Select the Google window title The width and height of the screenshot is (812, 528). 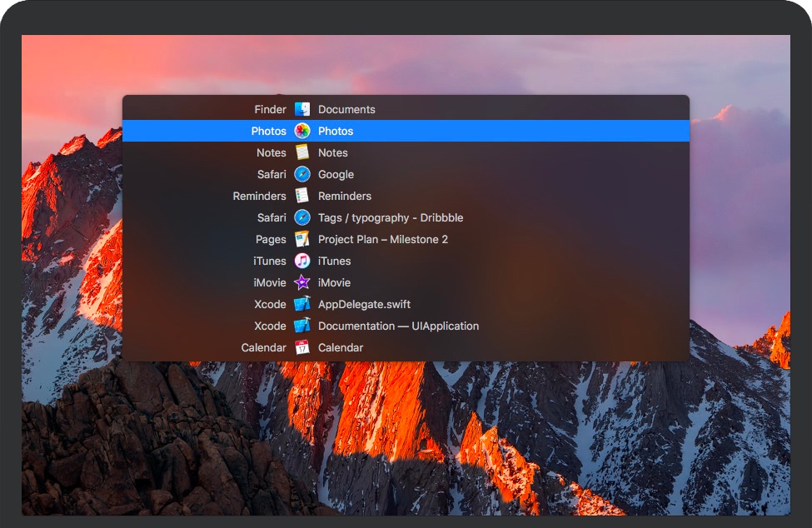click(x=336, y=174)
